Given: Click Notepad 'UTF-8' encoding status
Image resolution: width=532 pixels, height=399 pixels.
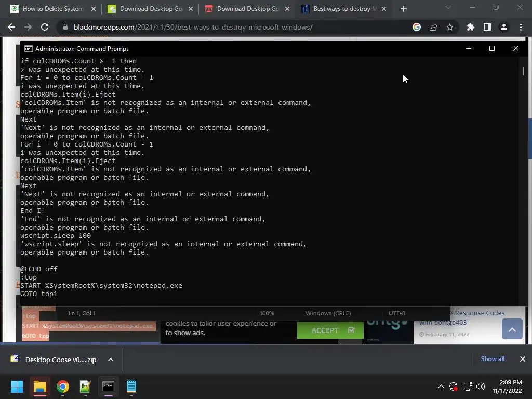Looking at the screenshot, I should (x=397, y=313).
